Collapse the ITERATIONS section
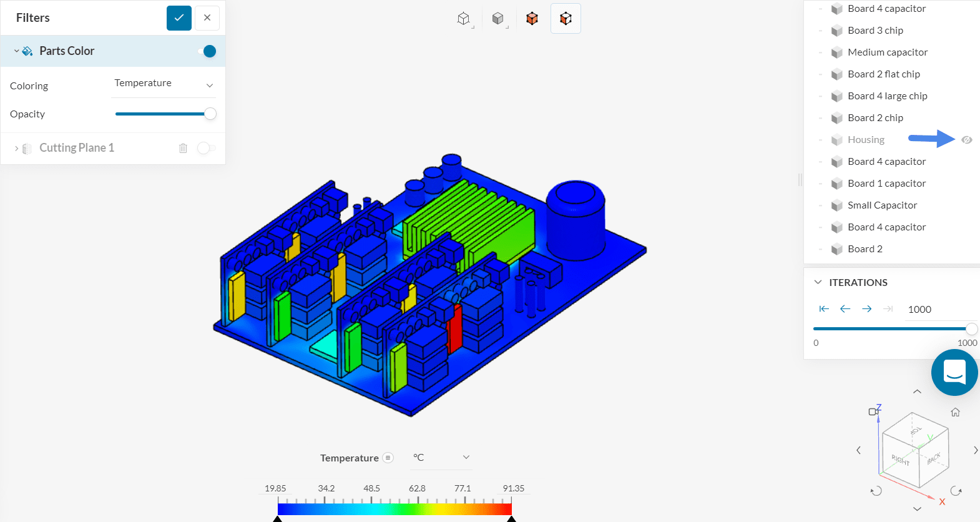 click(x=818, y=282)
